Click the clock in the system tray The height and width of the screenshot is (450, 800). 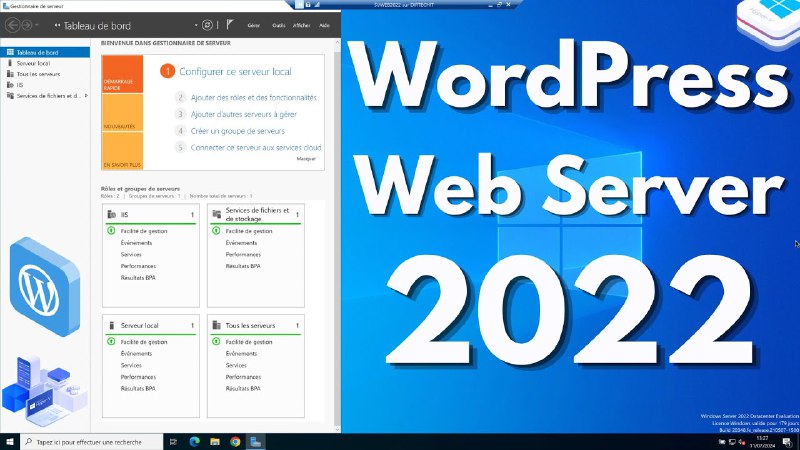pos(762,442)
